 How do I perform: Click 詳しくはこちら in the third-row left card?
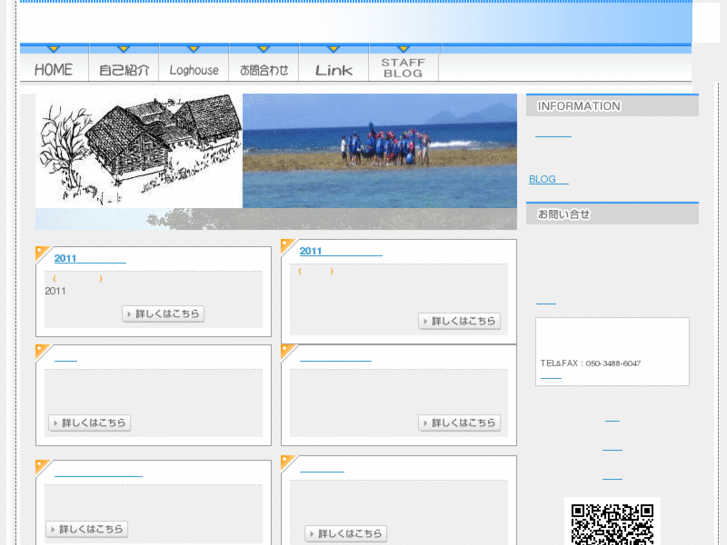pyautogui.click(x=87, y=529)
